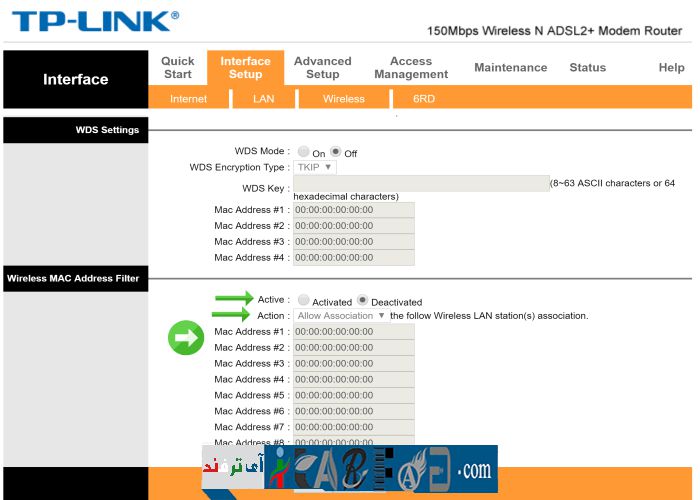Open the Wireless submenu link
This screenshot has height=500, width=700.
343,99
